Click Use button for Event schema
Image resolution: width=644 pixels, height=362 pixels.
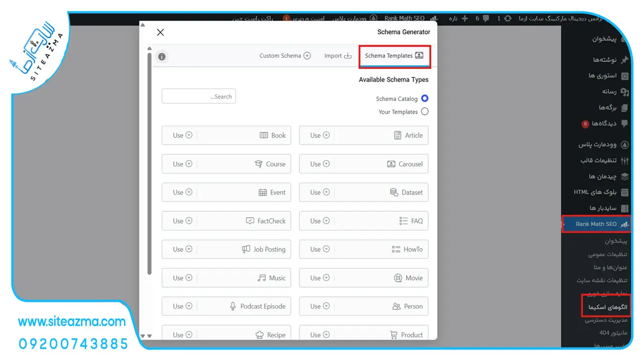[183, 192]
